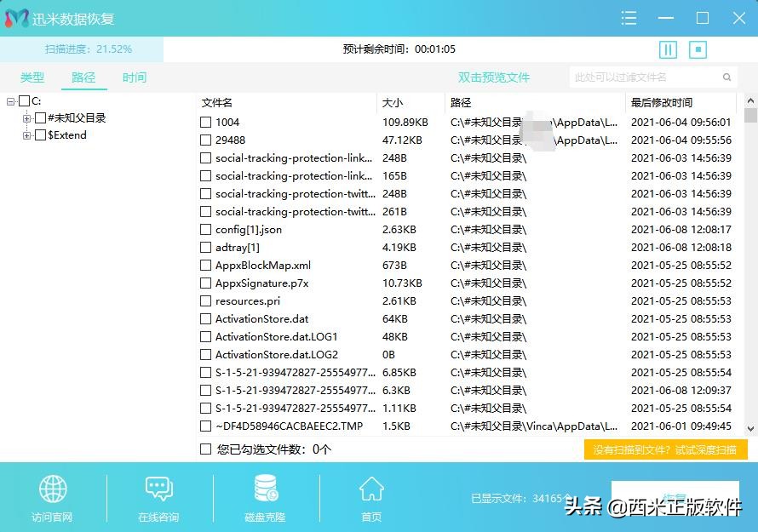
Task: Open 磁盘克隆 disk clone icon
Action: coord(266,488)
